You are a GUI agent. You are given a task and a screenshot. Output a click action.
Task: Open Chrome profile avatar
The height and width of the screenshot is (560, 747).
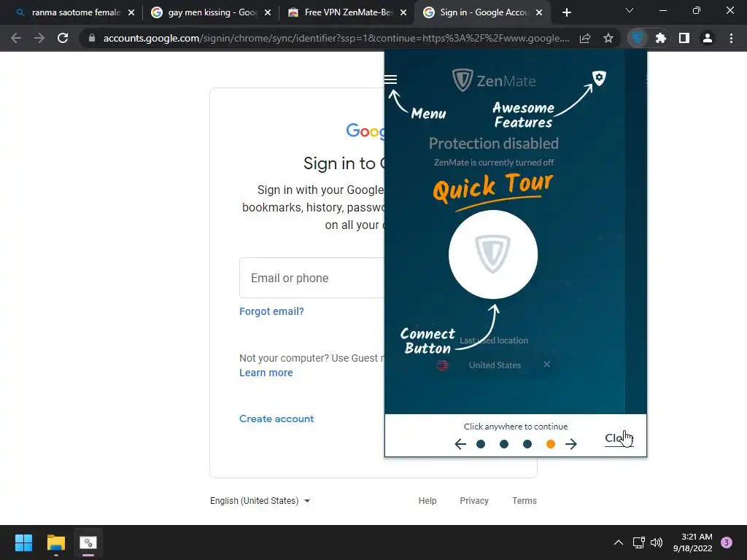click(708, 38)
